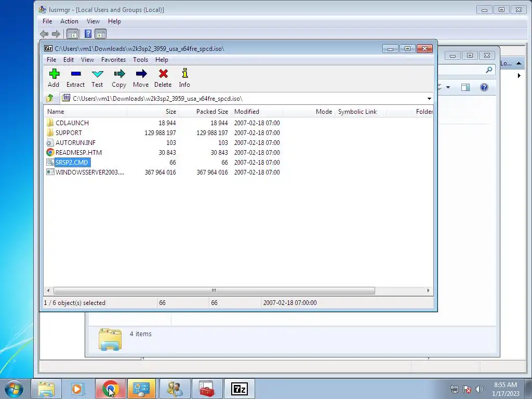Click the SUPPORT folder icon
The width and height of the screenshot is (532, 399).
pyautogui.click(x=50, y=132)
